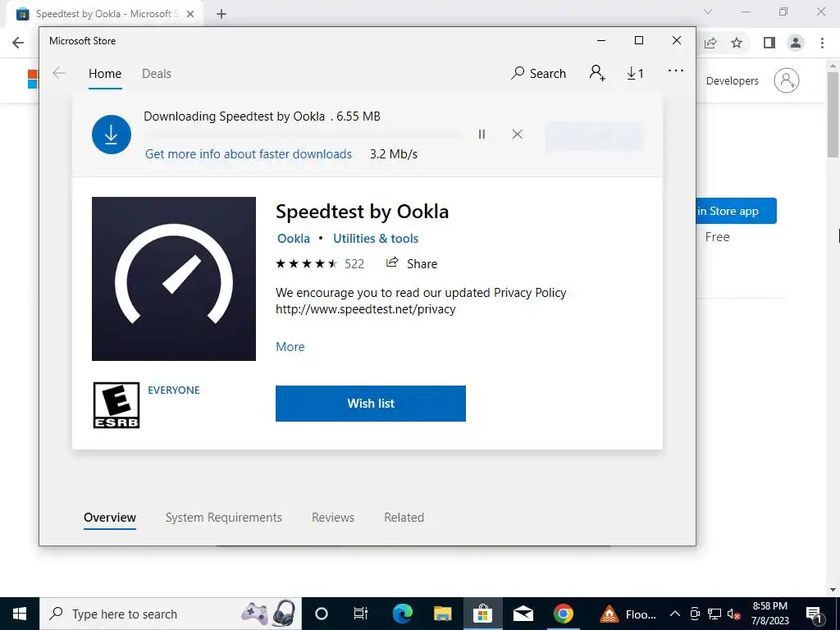This screenshot has height=630, width=840.
Task: Expand description with More link
Action: tap(290, 347)
